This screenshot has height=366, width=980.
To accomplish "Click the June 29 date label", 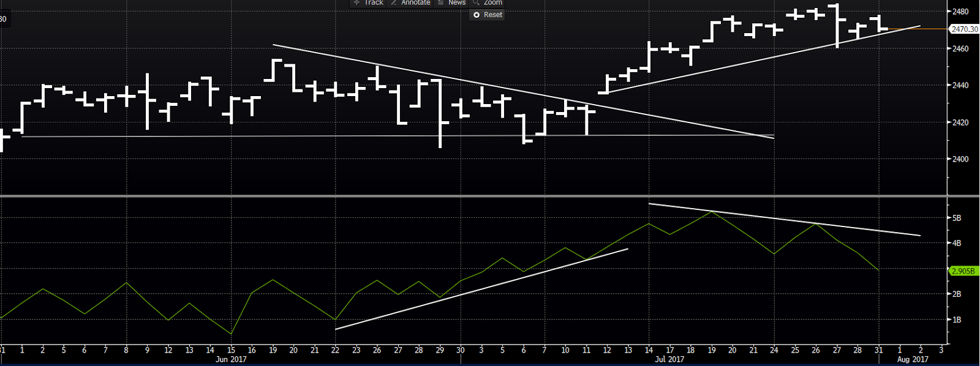I will 440,350.
